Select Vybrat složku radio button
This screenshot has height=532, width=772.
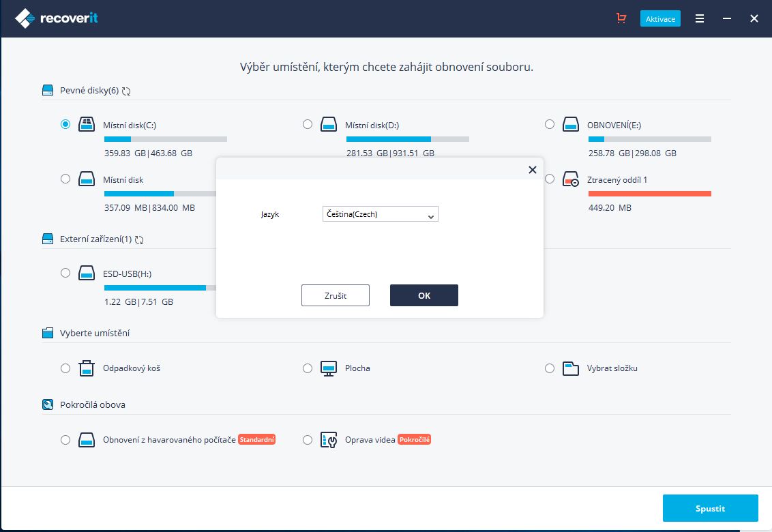(550, 368)
